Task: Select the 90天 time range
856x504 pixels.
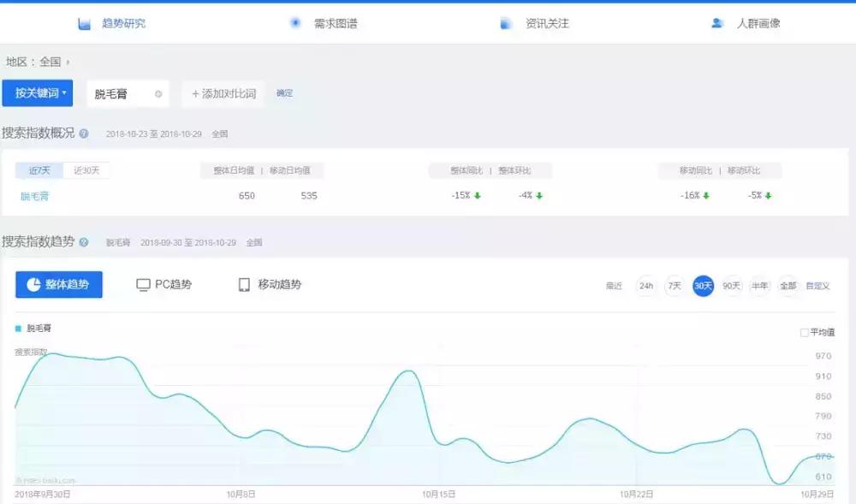Action: click(730, 287)
